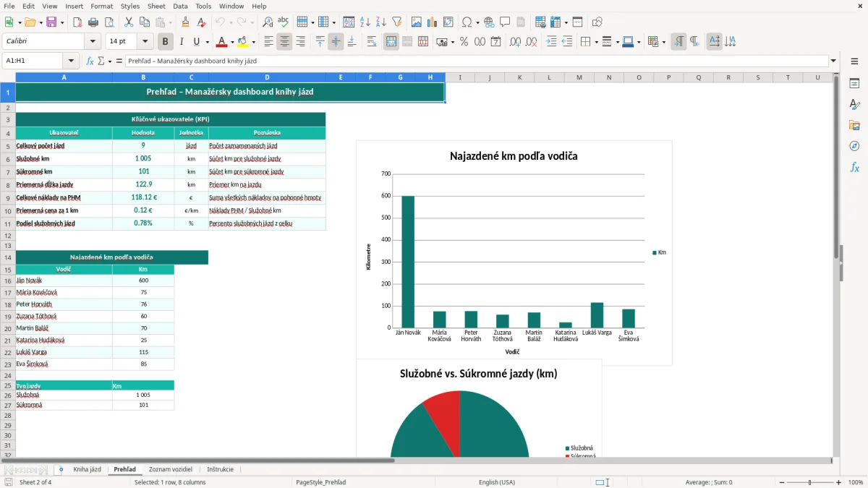Click the Clear Direct Formatting icon
The width and height of the screenshot is (868, 488).
[202, 22]
